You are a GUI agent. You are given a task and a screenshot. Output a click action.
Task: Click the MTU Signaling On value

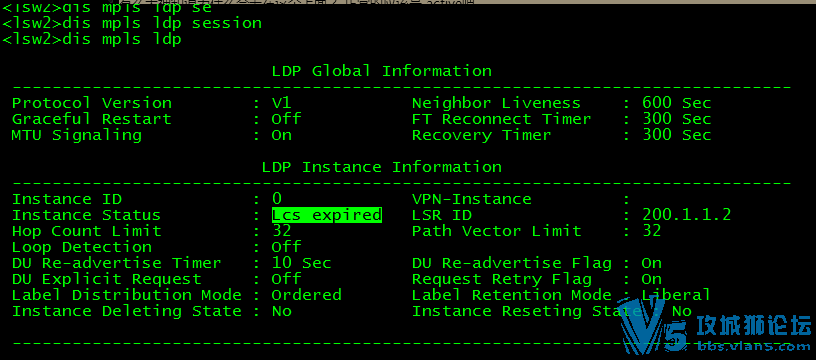click(x=282, y=135)
